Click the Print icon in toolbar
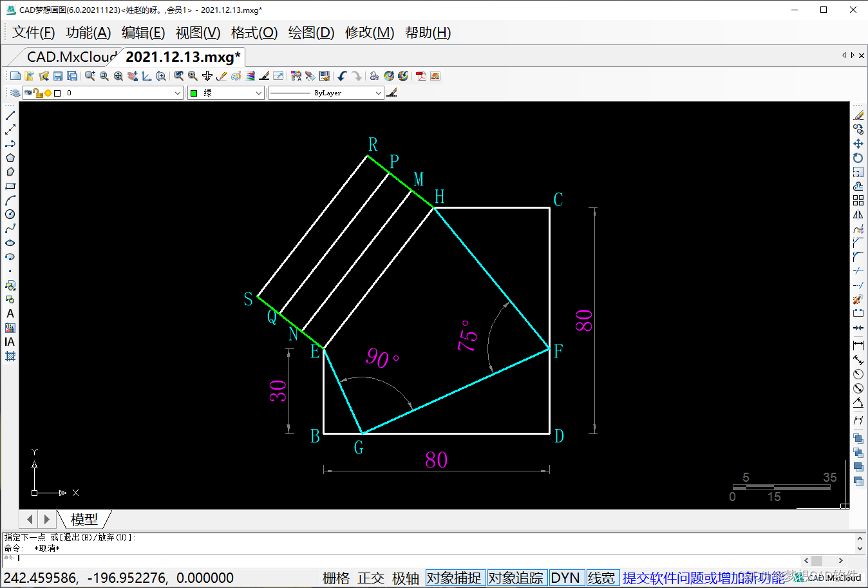Viewport: 868px width, 588px height. (x=374, y=76)
